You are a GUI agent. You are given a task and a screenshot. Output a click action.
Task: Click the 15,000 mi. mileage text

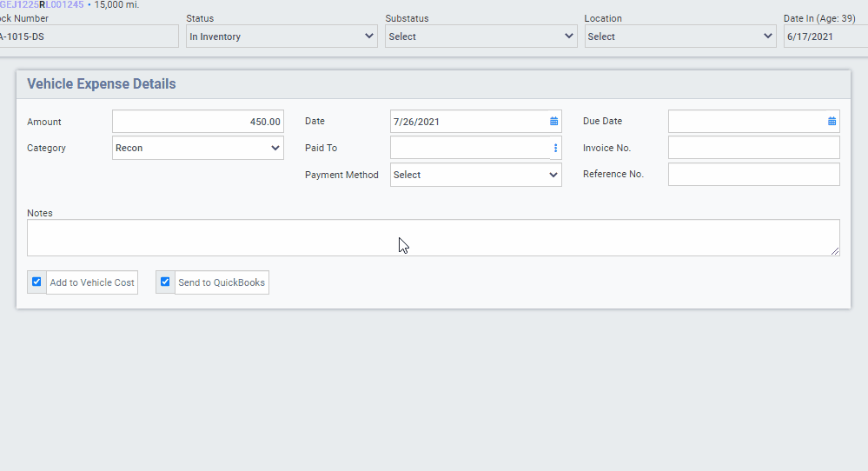click(x=116, y=5)
